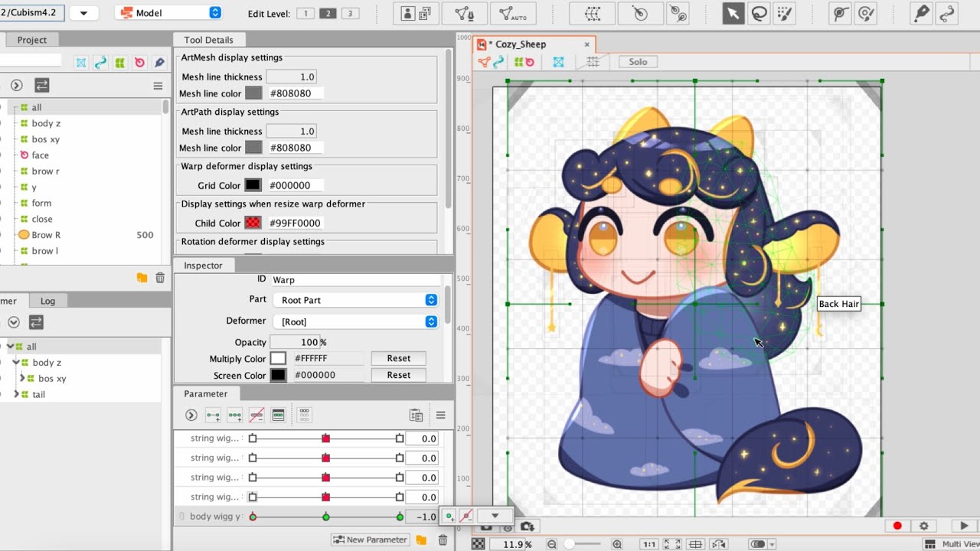This screenshot has height=551, width=980.
Task: Toggle Solo display mode
Action: pyautogui.click(x=639, y=62)
